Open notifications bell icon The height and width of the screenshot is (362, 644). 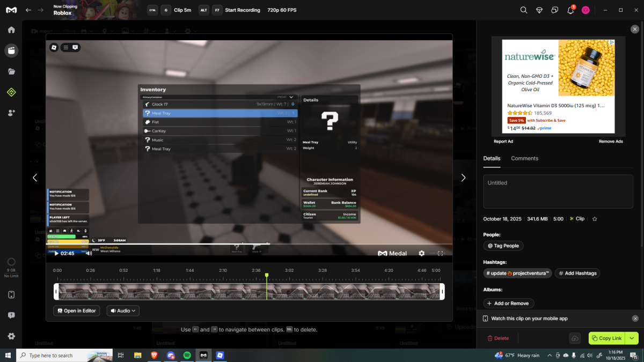tap(570, 10)
